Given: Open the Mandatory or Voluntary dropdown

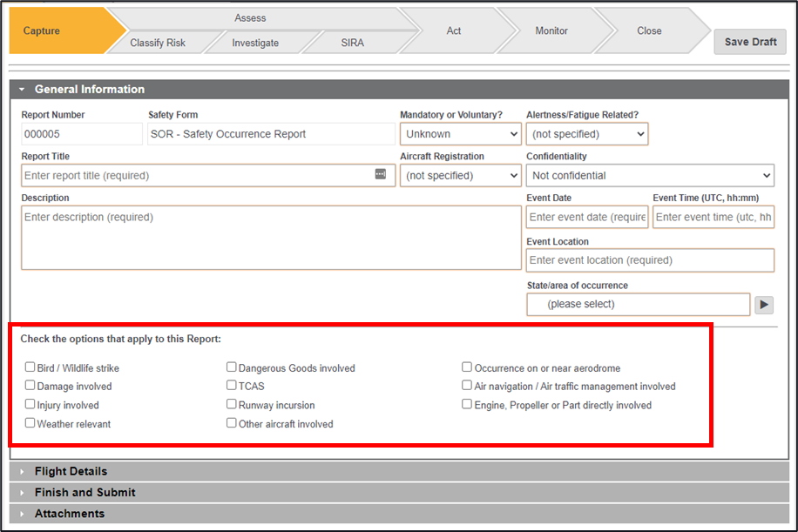Looking at the screenshot, I should coord(460,134).
